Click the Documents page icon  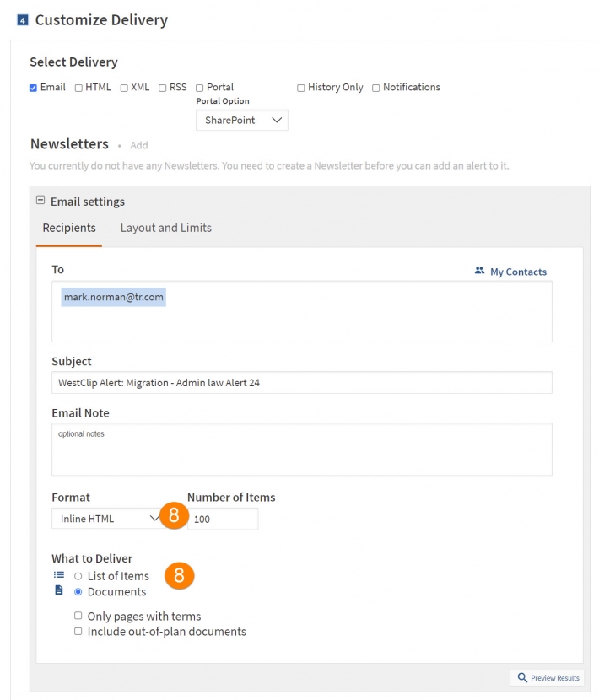(x=58, y=590)
